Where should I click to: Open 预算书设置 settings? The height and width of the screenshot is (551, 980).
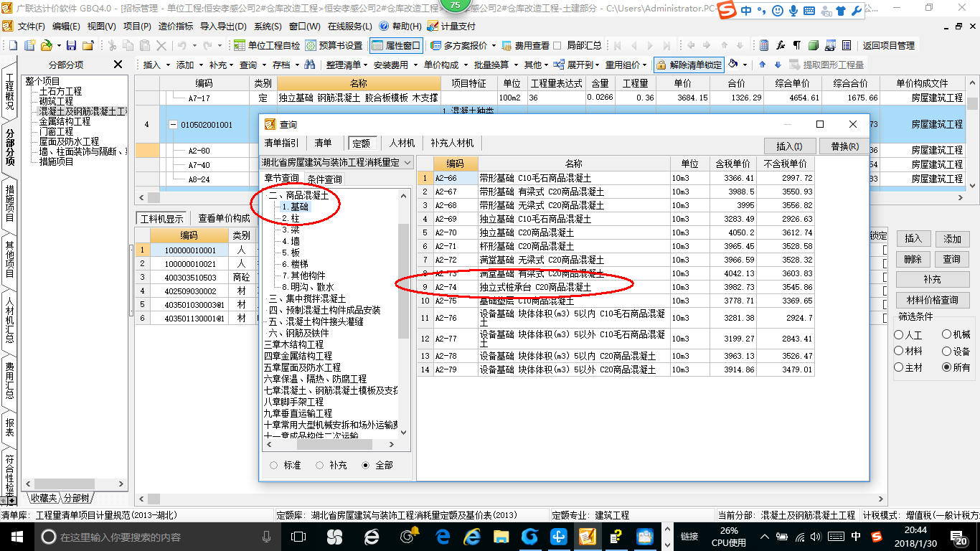[x=334, y=45]
